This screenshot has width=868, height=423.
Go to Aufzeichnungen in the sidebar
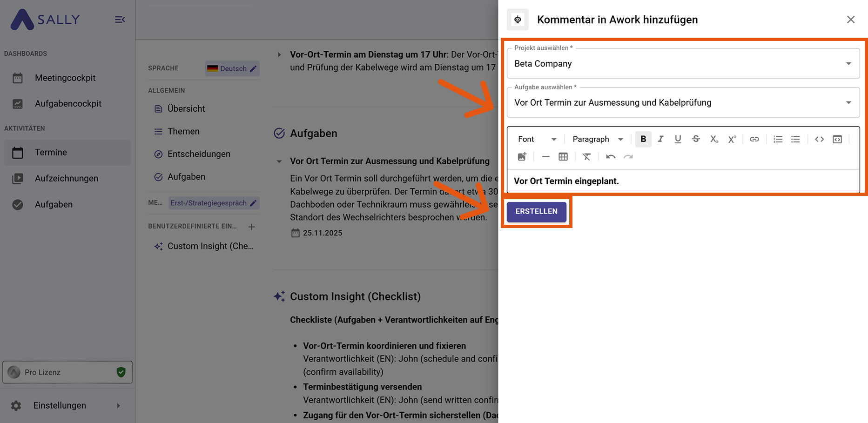[66, 178]
